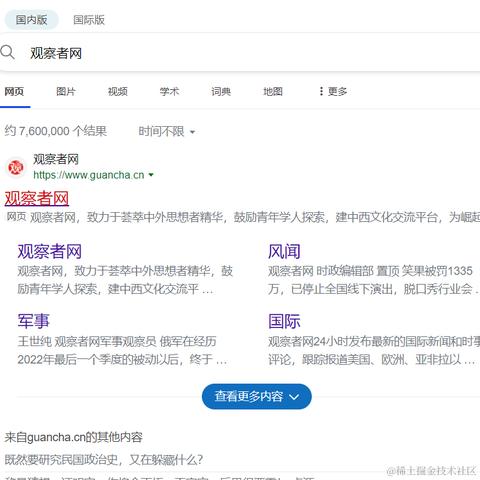Open the red 观察者网 main result title
The width and height of the screenshot is (480, 480).
click(37, 199)
